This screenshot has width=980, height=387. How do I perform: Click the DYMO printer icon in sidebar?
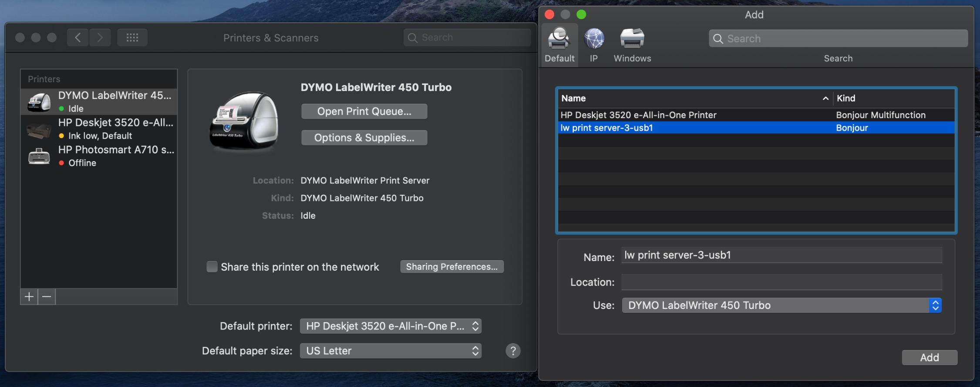39,102
